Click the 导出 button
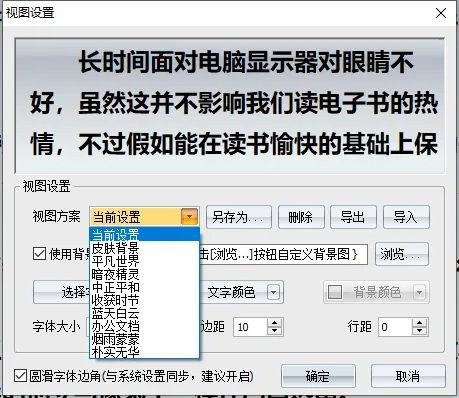459x398 pixels. pyautogui.click(x=353, y=217)
